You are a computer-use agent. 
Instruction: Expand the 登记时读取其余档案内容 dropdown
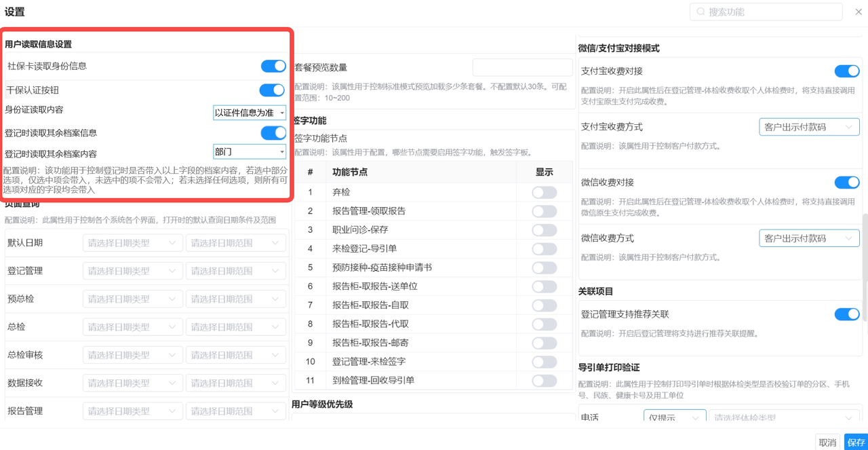250,152
